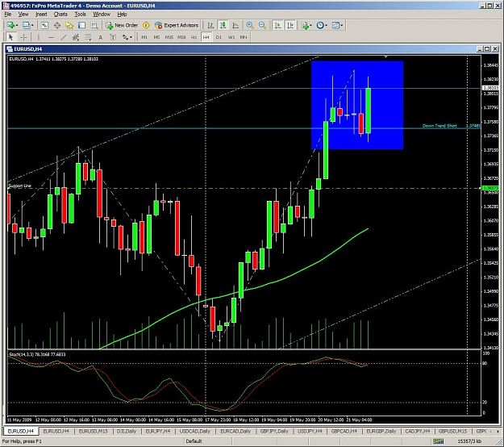Image resolution: width=504 pixels, height=447 pixels.
Task: Expand the Periods dropdown arrow
Action: click(327, 25)
